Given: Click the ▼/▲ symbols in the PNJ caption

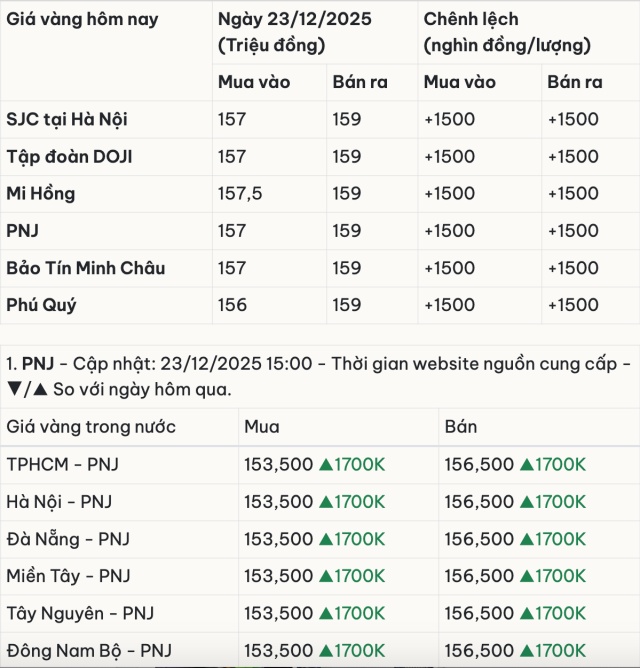Looking at the screenshot, I should tap(27, 389).
